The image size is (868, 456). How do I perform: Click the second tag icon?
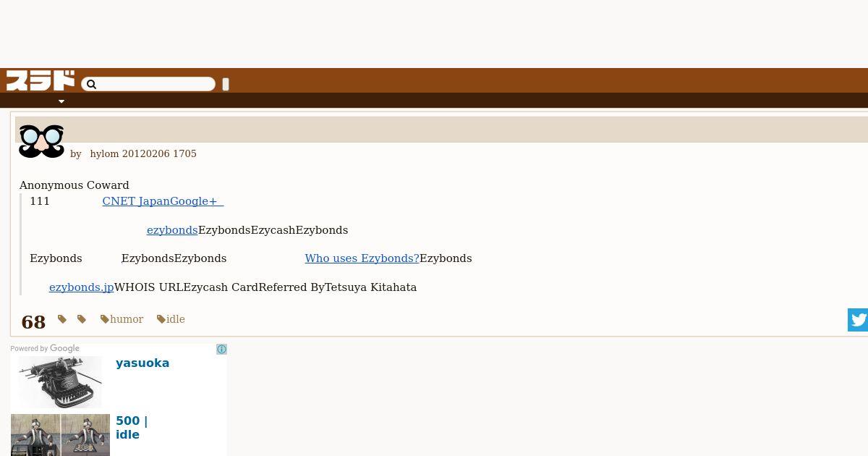82,319
